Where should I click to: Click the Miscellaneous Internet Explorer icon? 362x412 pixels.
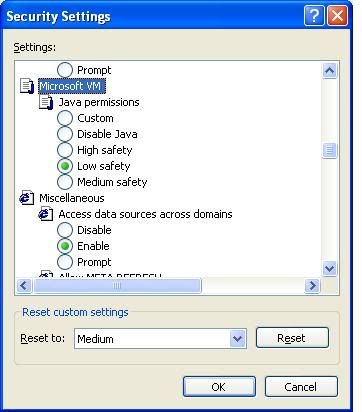27,198
